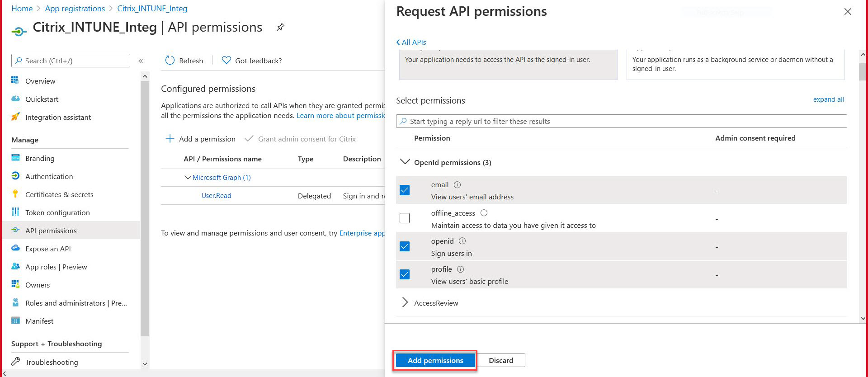Image resolution: width=868 pixels, height=377 pixels.
Task: Collapse the Microsoft Graph (1) row
Action: tap(188, 177)
